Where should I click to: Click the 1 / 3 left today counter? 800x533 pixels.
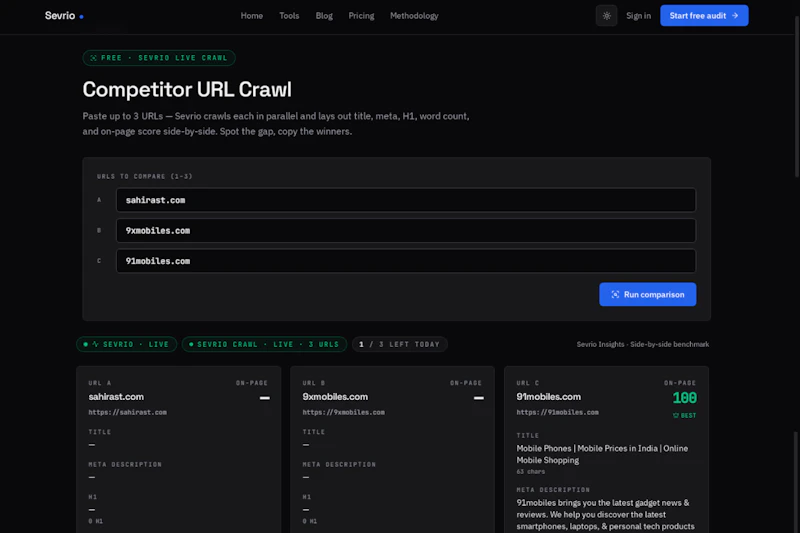pos(399,344)
